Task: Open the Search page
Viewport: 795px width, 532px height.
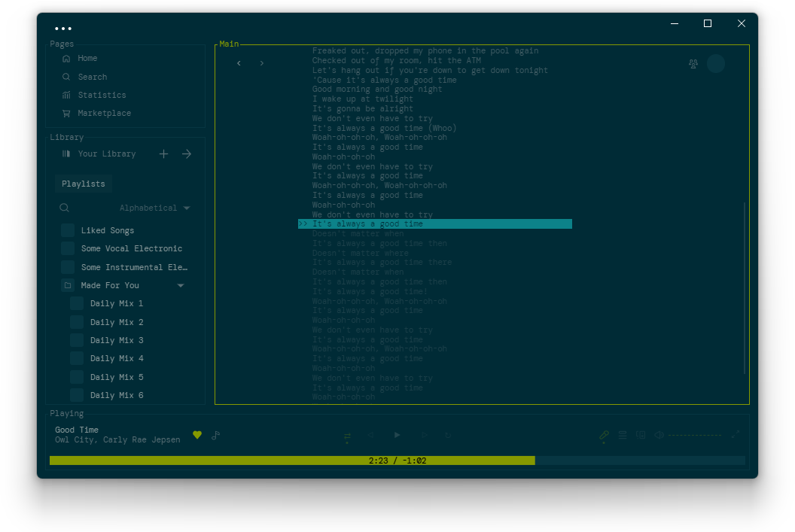Action: (x=93, y=77)
